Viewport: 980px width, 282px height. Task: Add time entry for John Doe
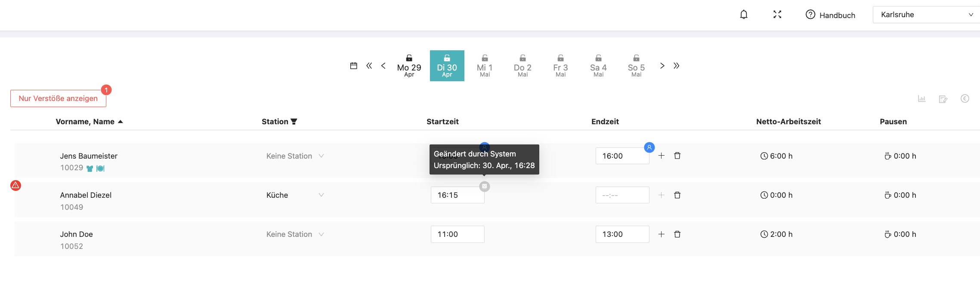coord(662,234)
